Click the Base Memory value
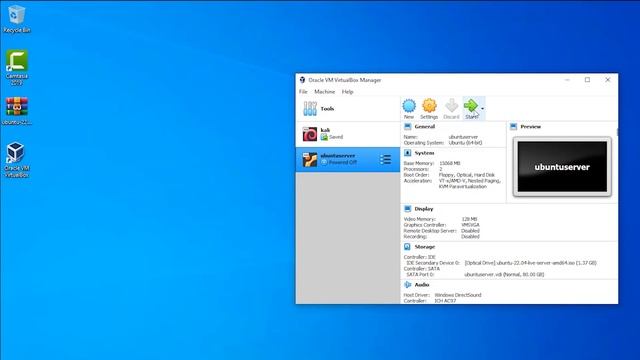 pyautogui.click(x=449, y=163)
